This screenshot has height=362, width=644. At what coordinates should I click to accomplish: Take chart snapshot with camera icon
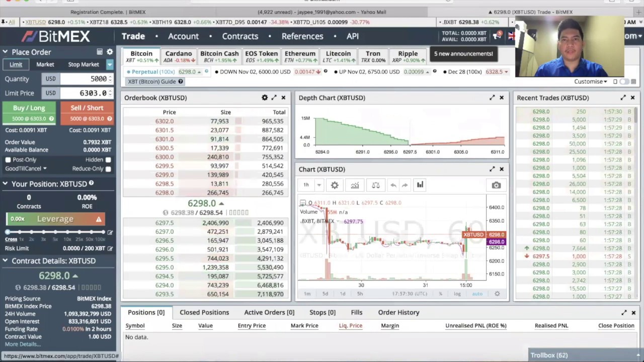click(496, 186)
